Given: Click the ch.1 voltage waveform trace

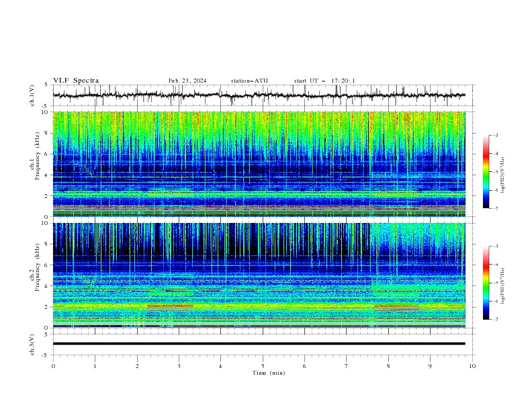Looking at the screenshot, I should (259, 95).
